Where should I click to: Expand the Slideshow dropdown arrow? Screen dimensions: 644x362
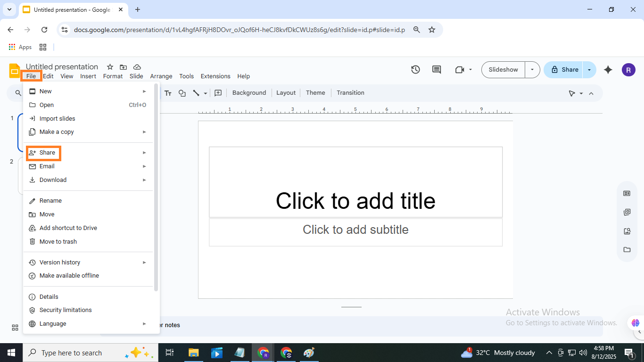tap(532, 70)
